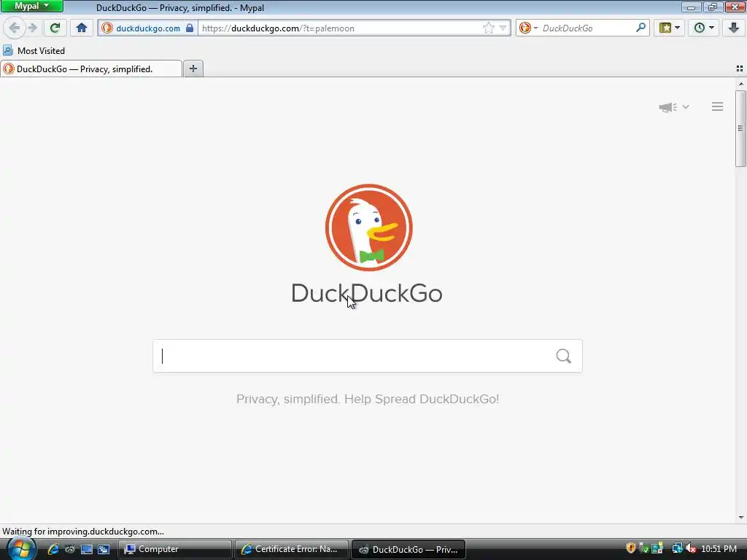Click Switch between windows Quick Launch icon
Screen dimensions: 747x560
pos(104,549)
